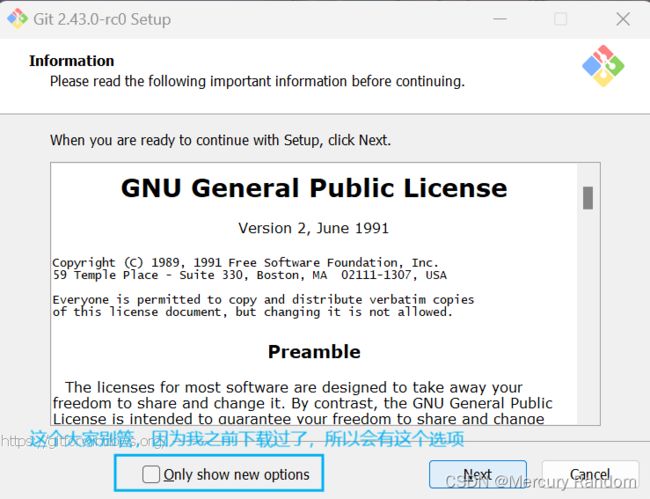Click the Git logo beside Information header
The height and width of the screenshot is (499, 650).
(603, 66)
